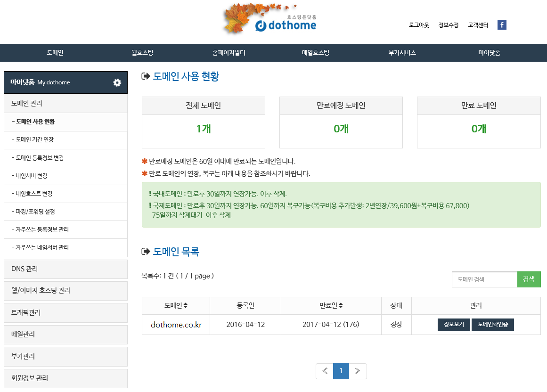Click the My dothome gear settings icon
Screen dimensions: 547x392
pos(117,82)
